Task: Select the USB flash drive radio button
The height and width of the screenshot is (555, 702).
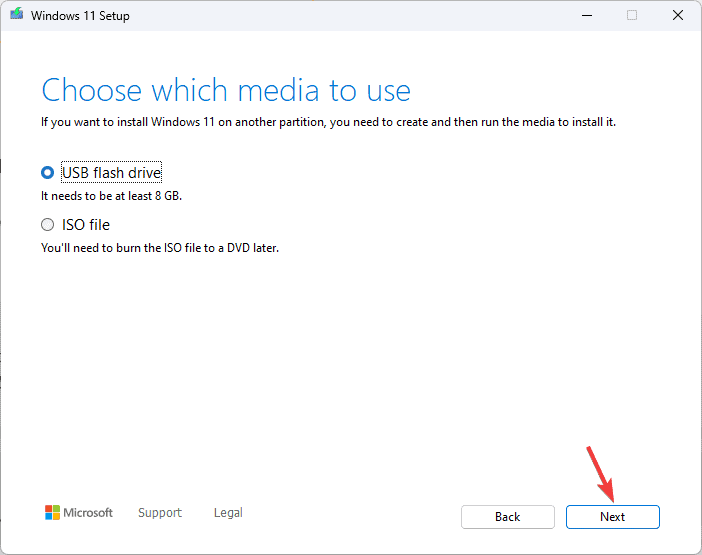Action: (x=47, y=172)
